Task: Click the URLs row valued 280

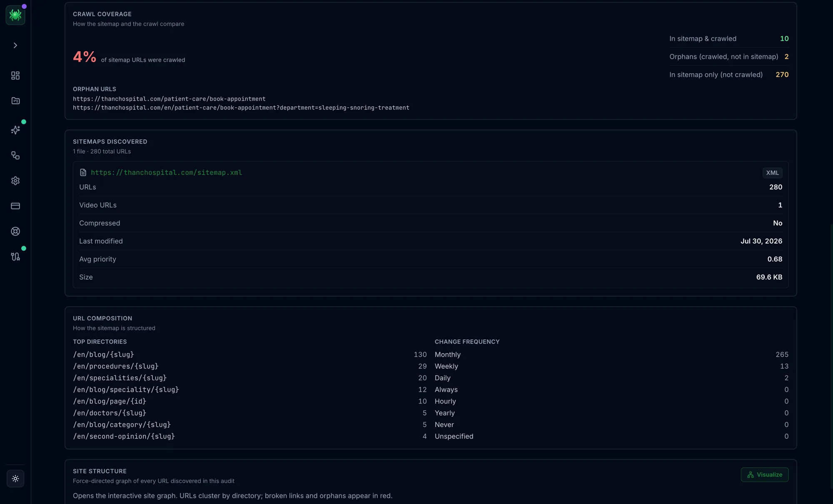Action: coord(431,187)
